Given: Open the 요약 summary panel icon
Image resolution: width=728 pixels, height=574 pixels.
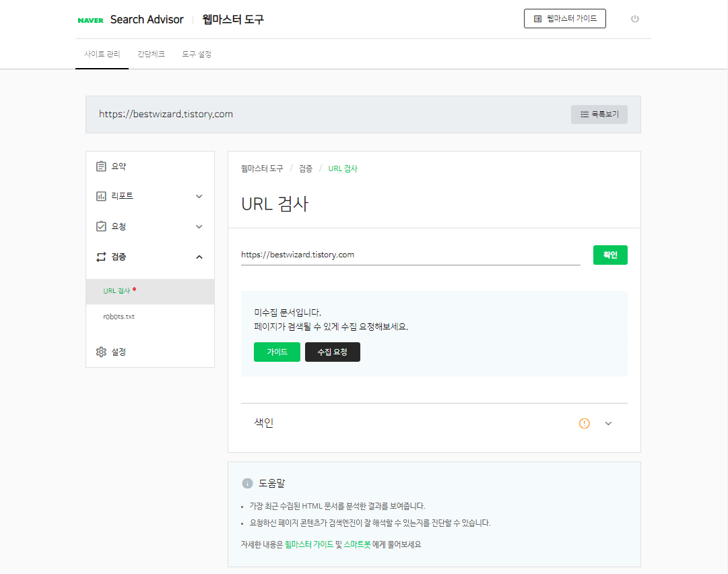Looking at the screenshot, I should [102, 166].
